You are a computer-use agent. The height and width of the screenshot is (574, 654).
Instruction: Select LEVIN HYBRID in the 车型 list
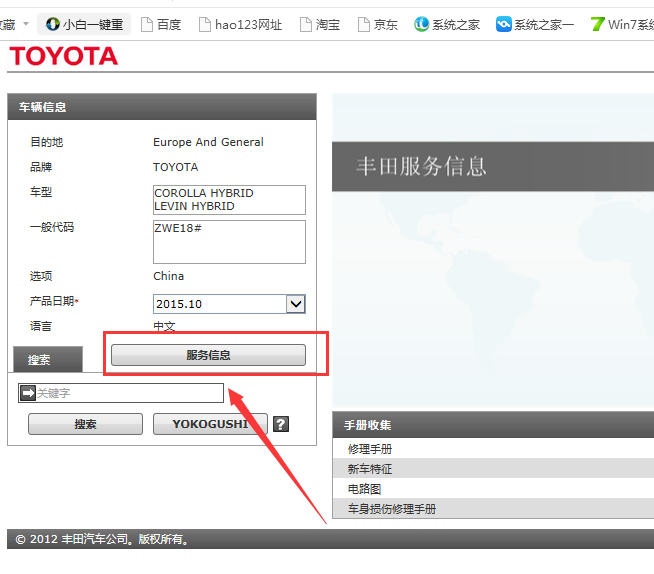tap(194, 206)
